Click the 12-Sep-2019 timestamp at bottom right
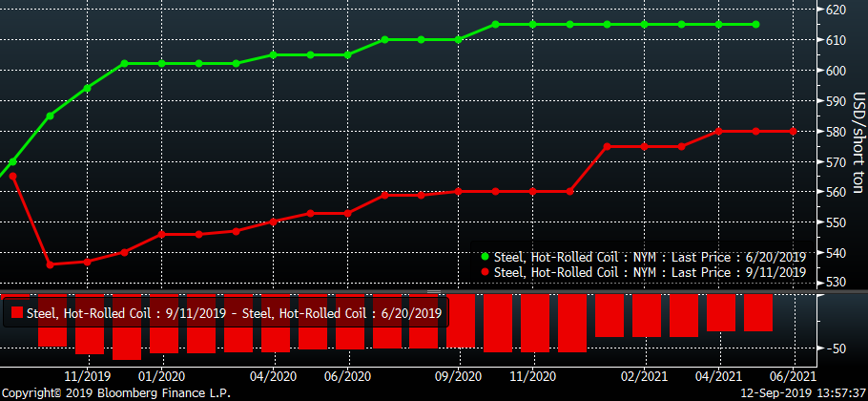The height and width of the screenshot is (401, 868). point(802,392)
